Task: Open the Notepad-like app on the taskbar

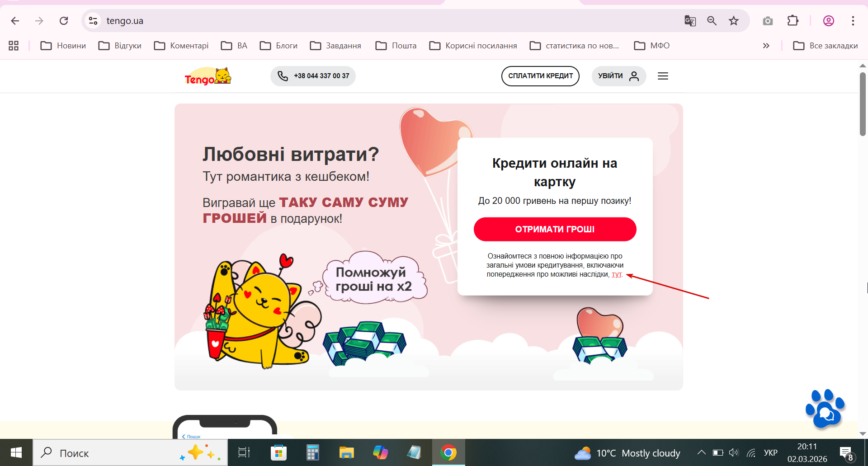Action: [x=414, y=452]
